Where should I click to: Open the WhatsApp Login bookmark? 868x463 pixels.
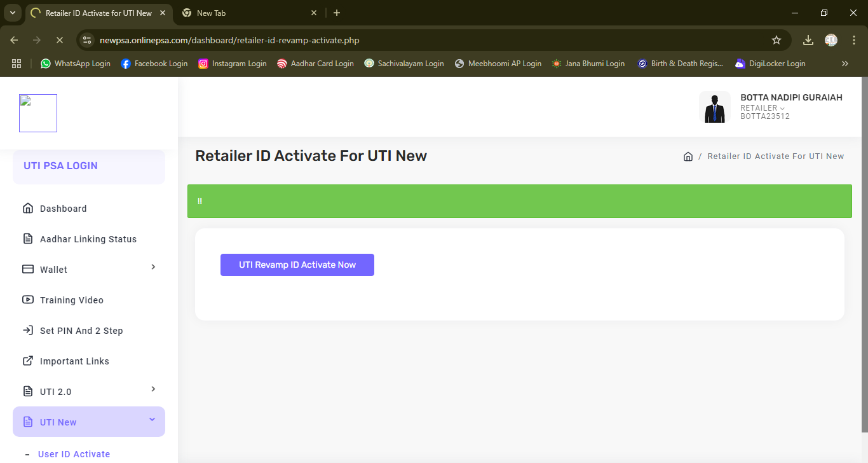(x=76, y=64)
